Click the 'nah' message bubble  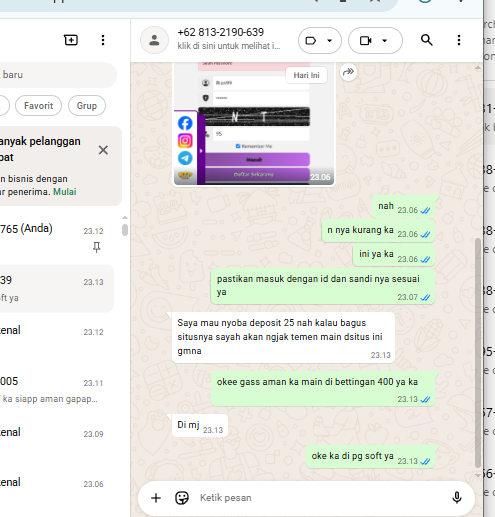403,207
